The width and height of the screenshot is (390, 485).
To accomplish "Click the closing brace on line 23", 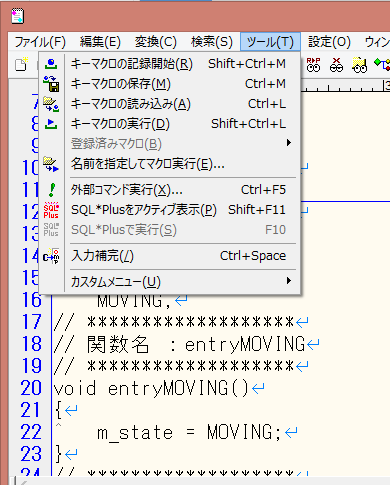I will [x=59, y=454].
